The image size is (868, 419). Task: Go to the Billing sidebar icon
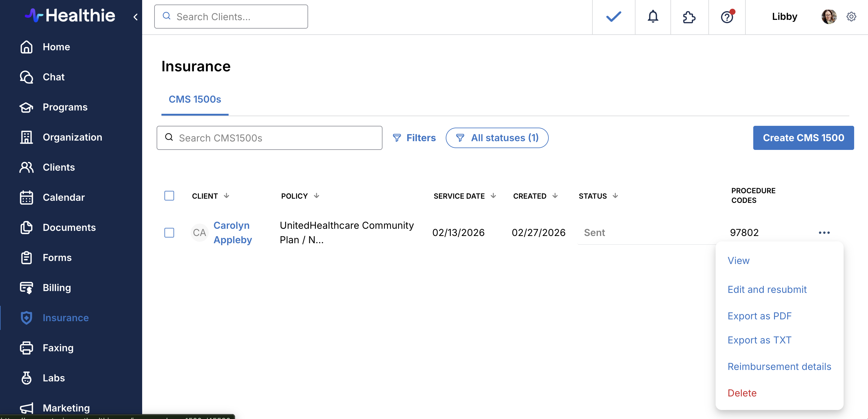(x=26, y=288)
